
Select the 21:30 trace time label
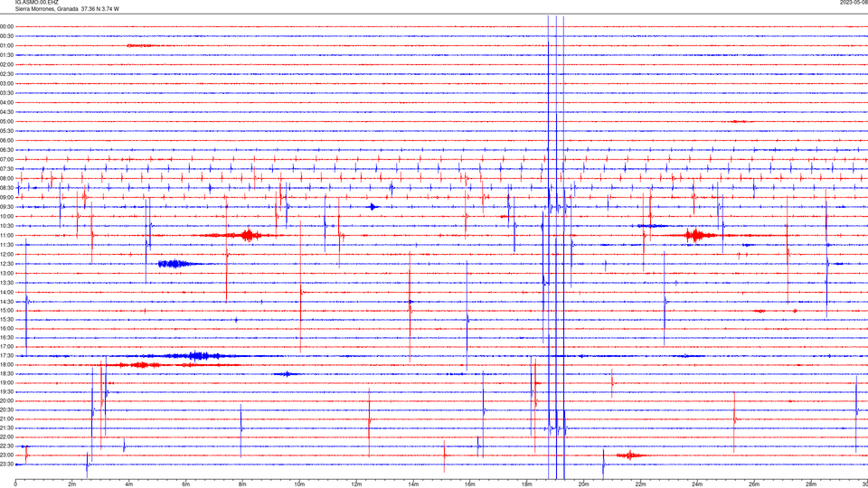[x=6, y=428]
